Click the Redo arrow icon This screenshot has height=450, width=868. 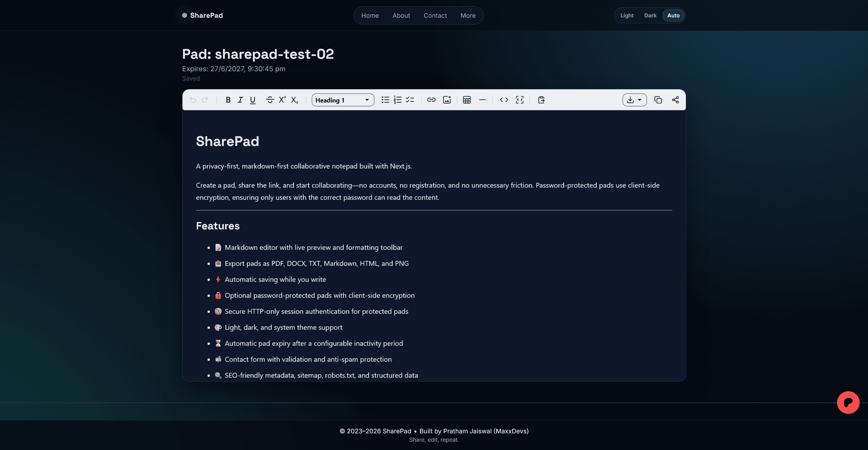point(205,100)
